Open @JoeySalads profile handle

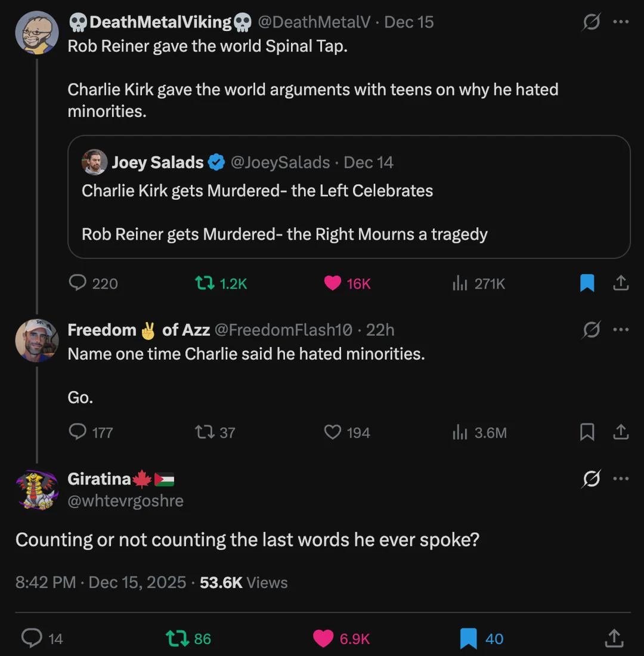point(280,162)
